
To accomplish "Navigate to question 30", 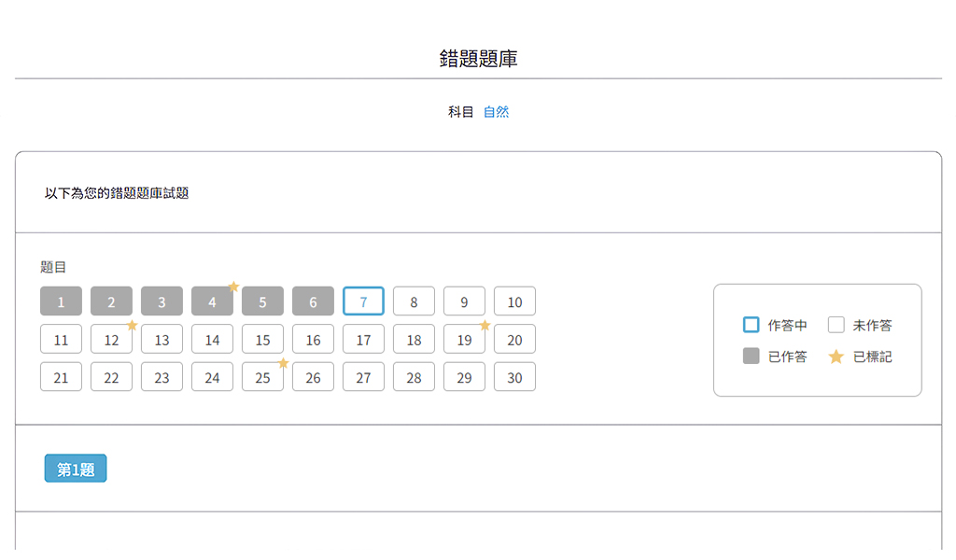I will [514, 377].
